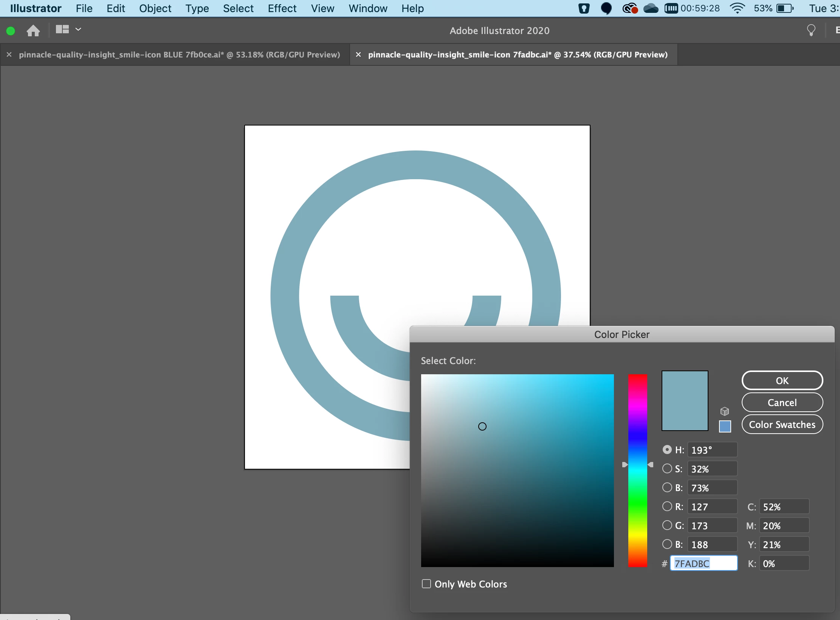This screenshot has width=840, height=620.
Task: Click the battery status icon
Action: (785, 8)
